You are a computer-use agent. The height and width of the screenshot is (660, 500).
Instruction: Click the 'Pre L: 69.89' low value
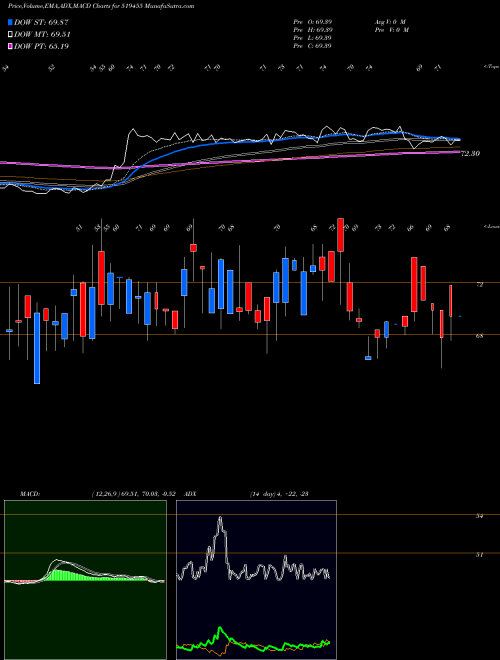click(x=313, y=38)
